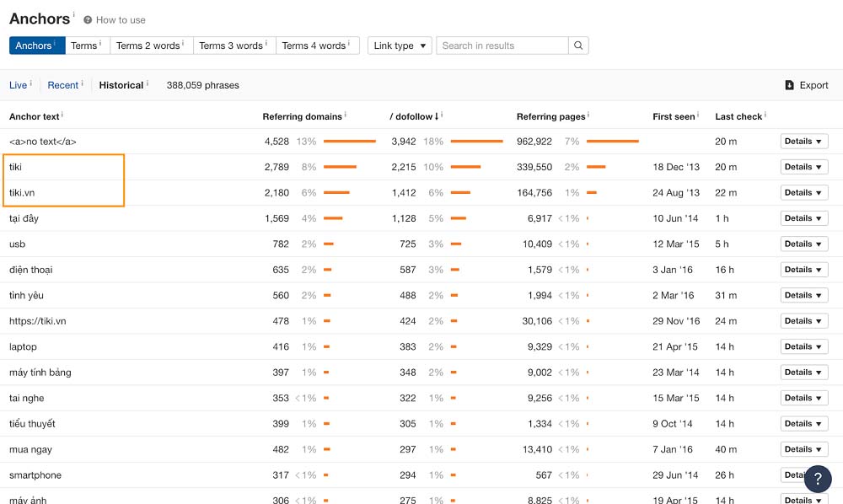The height and width of the screenshot is (504, 843).
Task: Expand Details for the tình yêu row
Action: tap(803, 295)
